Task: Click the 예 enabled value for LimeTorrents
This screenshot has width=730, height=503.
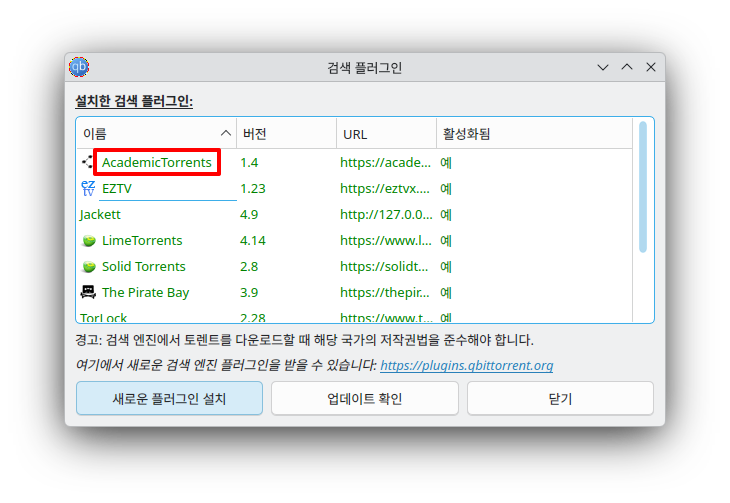Action: coord(446,241)
